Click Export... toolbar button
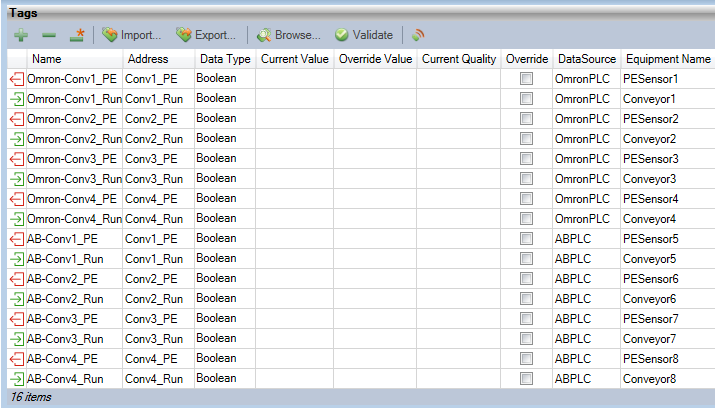The height and width of the screenshot is (408, 715). 206,35
